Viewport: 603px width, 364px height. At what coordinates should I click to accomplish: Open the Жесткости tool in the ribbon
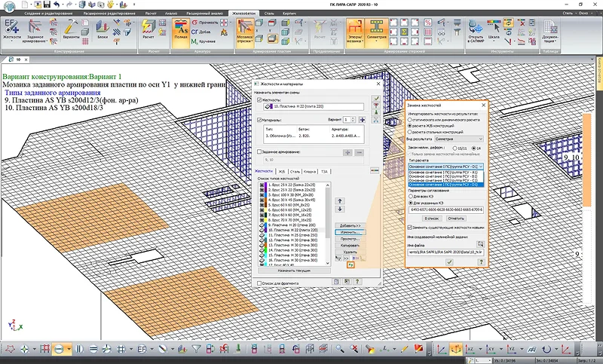pyautogui.click(x=12, y=29)
